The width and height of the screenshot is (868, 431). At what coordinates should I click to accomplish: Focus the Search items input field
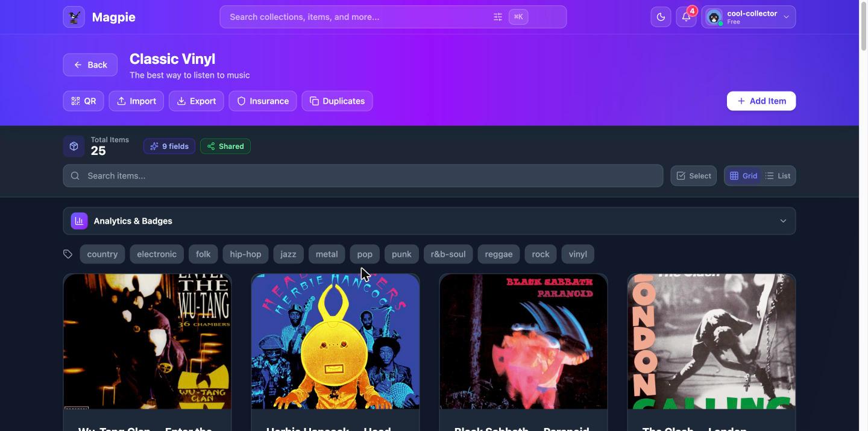coord(363,176)
